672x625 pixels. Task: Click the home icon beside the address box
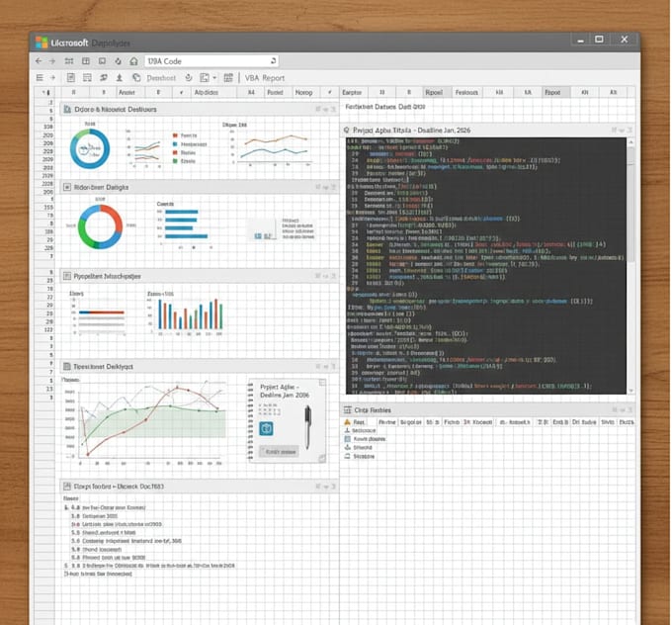pyautogui.click(x=133, y=61)
